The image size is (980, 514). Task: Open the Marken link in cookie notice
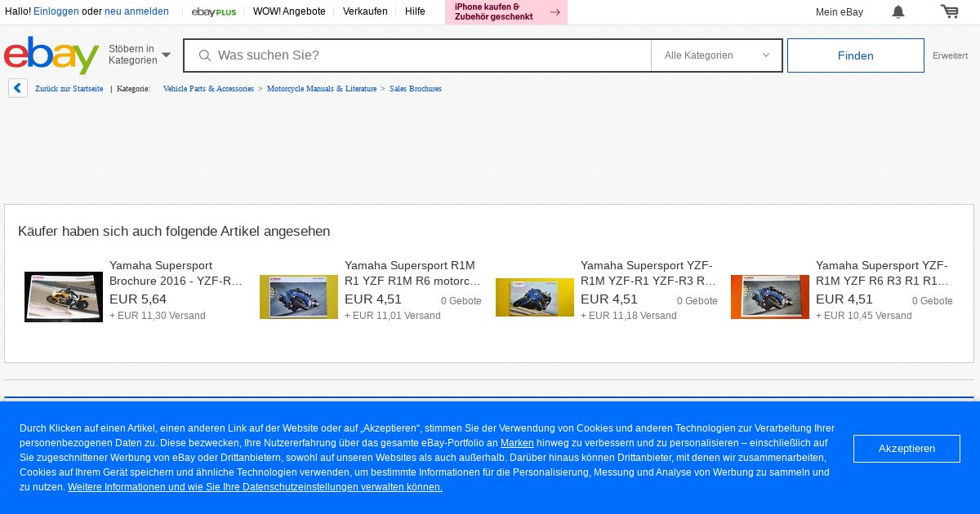pyautogui.click(x=517, y=443)
